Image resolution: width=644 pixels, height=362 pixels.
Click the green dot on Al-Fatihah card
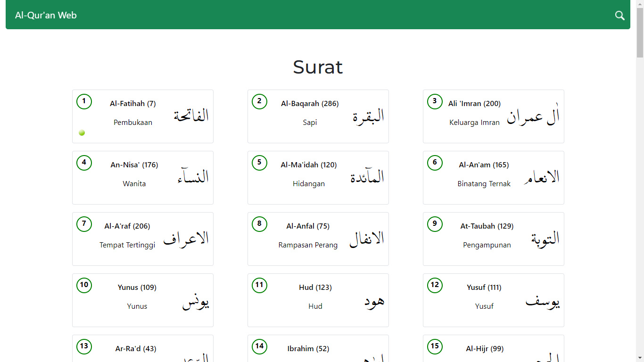coord(82,133)
